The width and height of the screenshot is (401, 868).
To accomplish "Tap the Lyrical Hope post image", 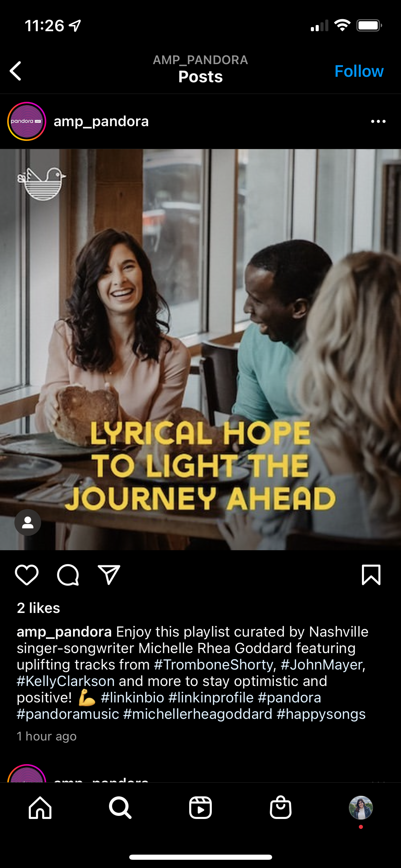I will (200, 349).
